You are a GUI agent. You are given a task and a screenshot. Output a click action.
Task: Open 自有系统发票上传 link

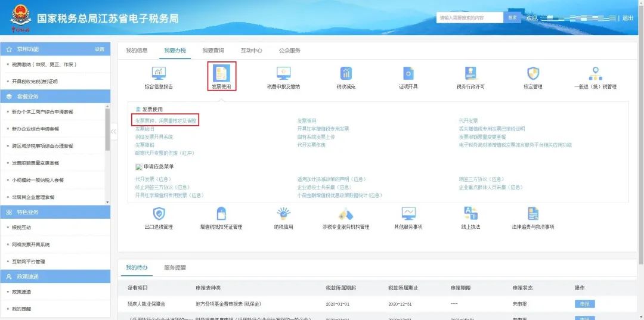[316, 136]
